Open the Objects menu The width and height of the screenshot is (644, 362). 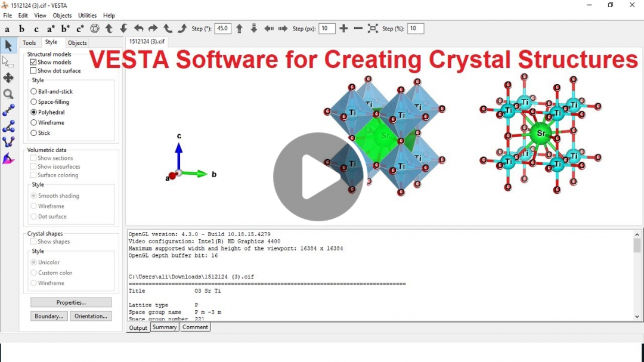62,16
